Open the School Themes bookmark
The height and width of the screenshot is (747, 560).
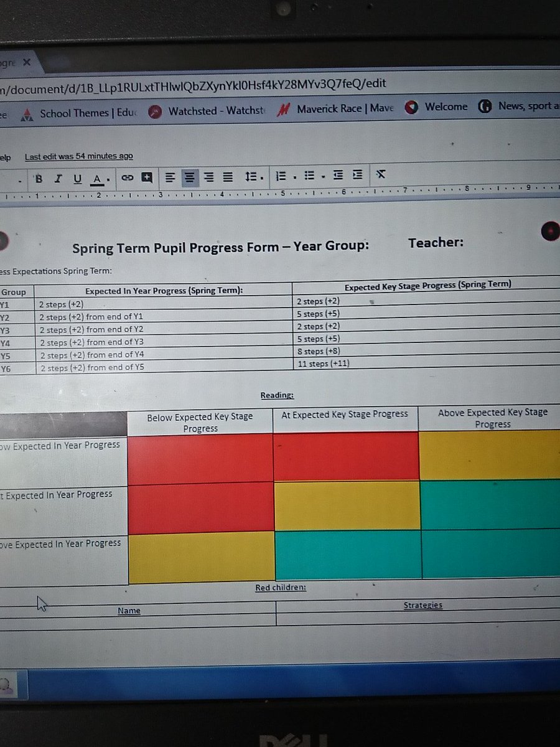click(78, 113)
